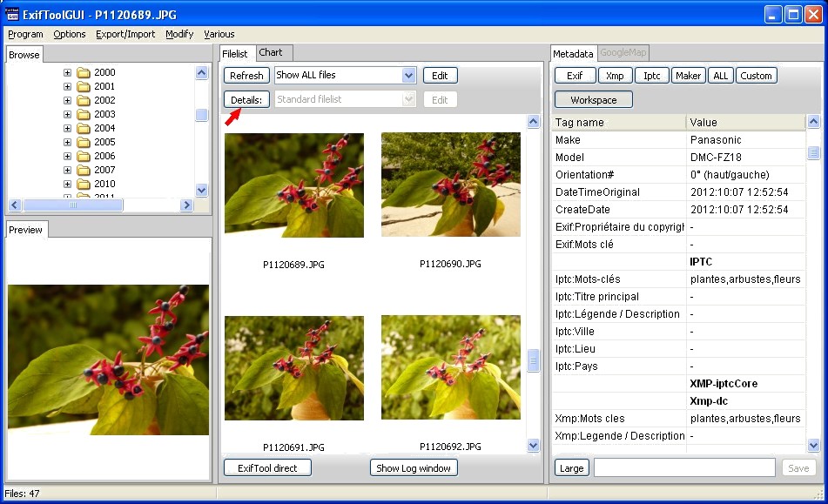Expand the 2006 folder tree node

coord(67,156)
